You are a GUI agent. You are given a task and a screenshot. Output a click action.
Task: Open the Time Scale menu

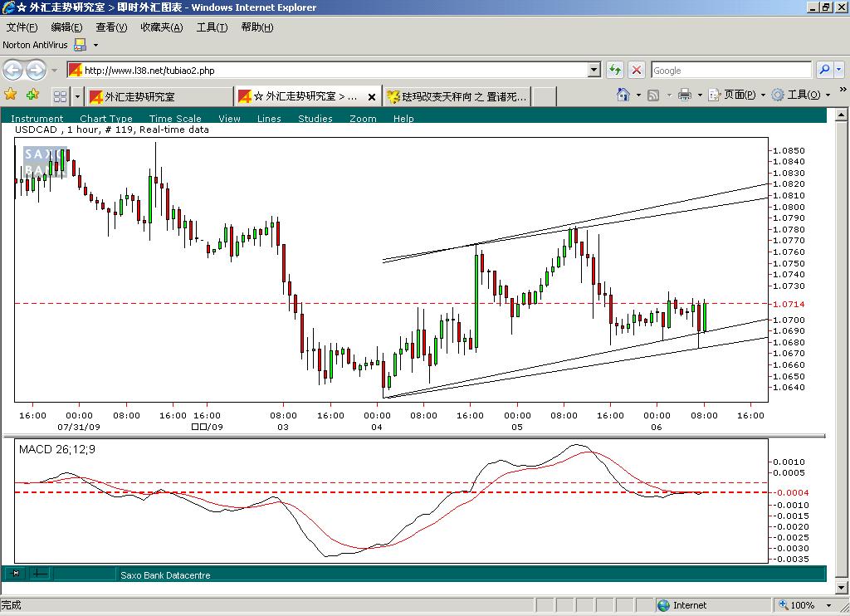pyautogui.click(x=175, y=118)
